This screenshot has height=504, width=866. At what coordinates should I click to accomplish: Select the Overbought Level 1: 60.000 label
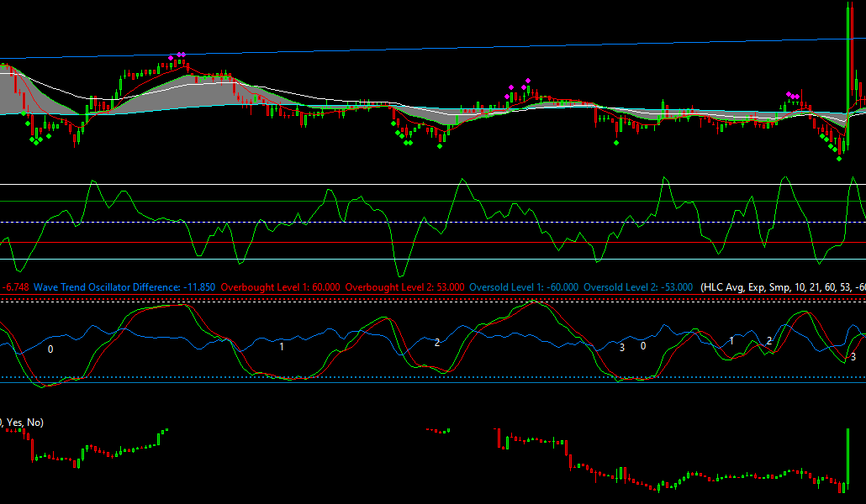pos(281,287)
